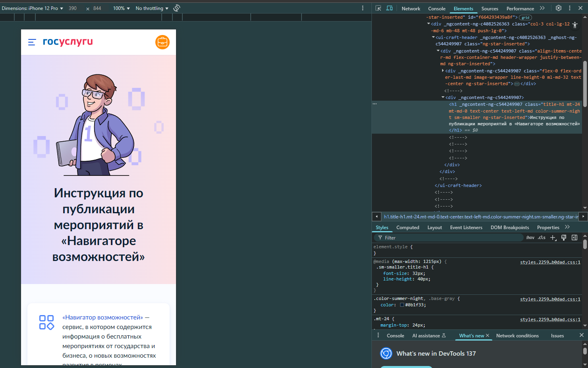Switch drawer to Issues tab
The image size is (588, 368).
pyautogui.click(x=557, y=336)
